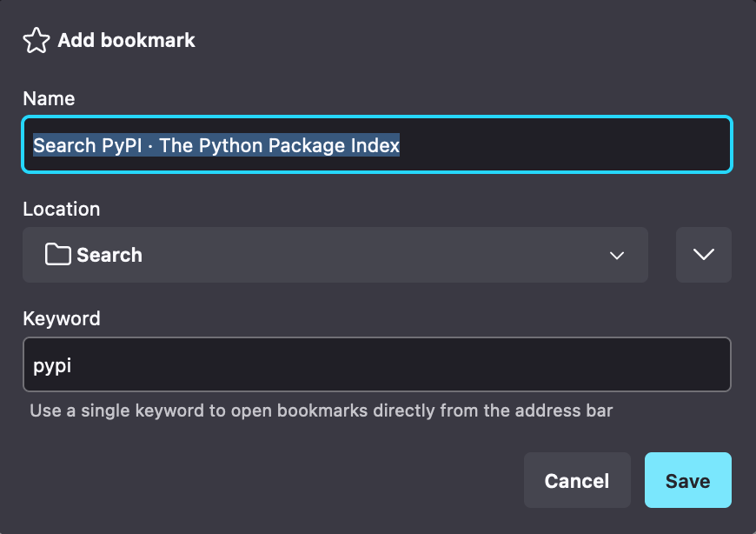Click the Add bookmark heading text
Screen dimensions: 756x534
(126, 40)
